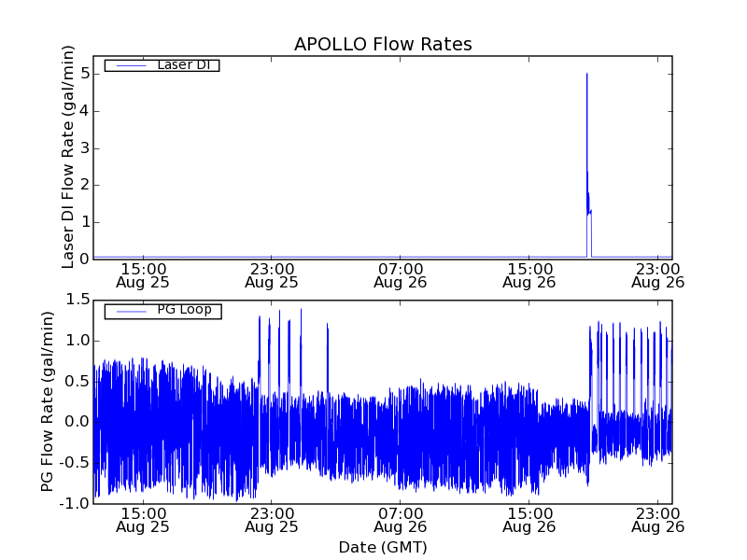Click the 'APOLLO Flow Rates' chart title
Screen dimensions: 747x560
383,44
